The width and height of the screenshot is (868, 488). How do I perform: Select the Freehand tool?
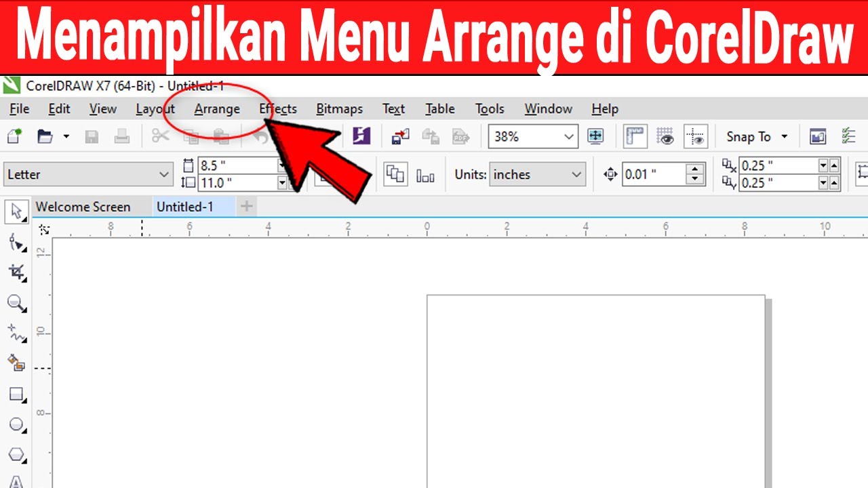pyautogui.click(x=16, y=333)
